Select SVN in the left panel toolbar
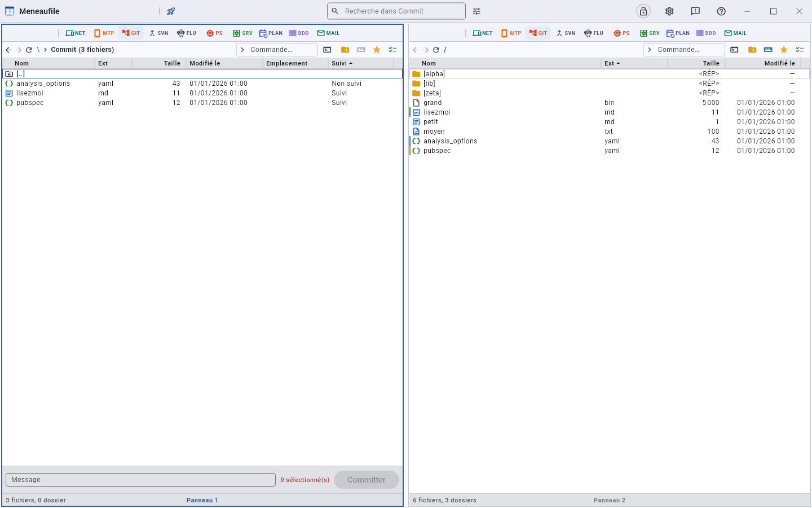Image resolution: width=812 pixels, height=508 pixels. tap(158, 33)
